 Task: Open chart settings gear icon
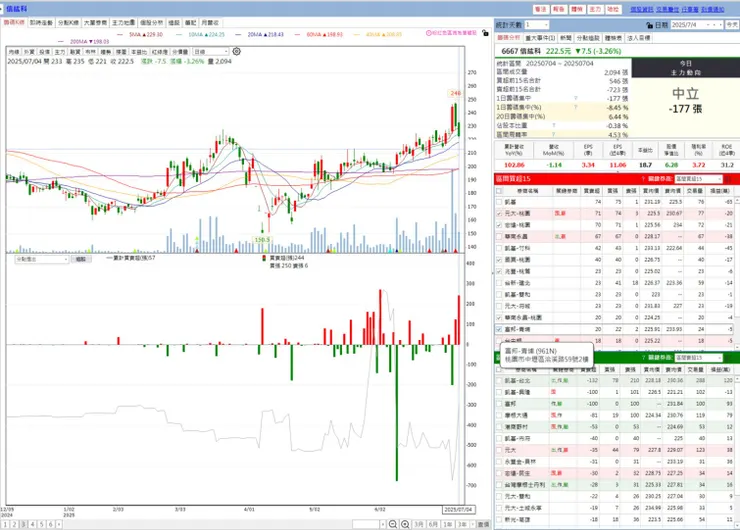pyautogui.click(x=236, y=51)
